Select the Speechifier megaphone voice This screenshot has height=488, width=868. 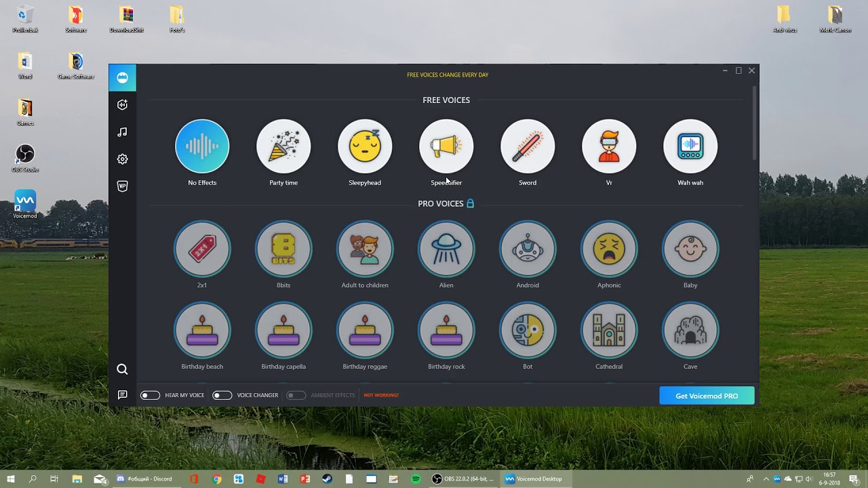point(446,146)
